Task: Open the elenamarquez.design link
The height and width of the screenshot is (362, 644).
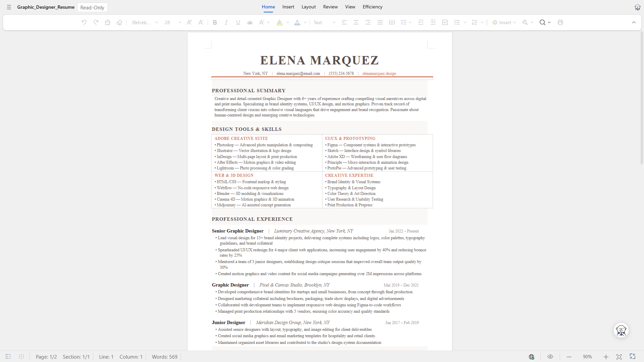Action: [379, 73]
